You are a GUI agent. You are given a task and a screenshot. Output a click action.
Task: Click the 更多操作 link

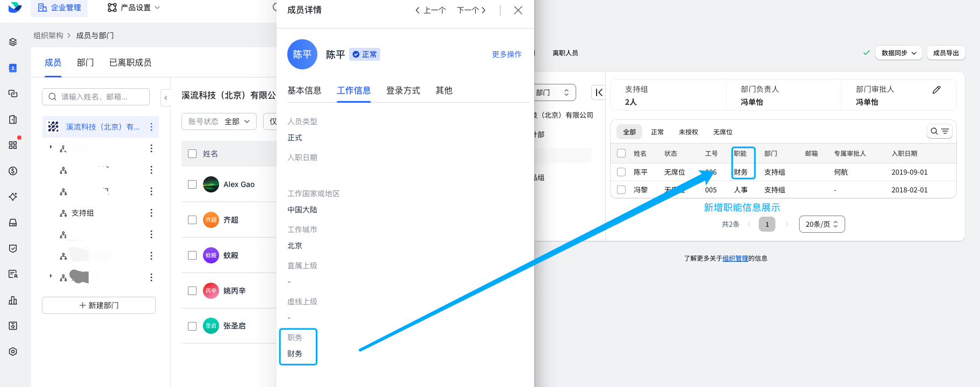(x=507, y=54)
